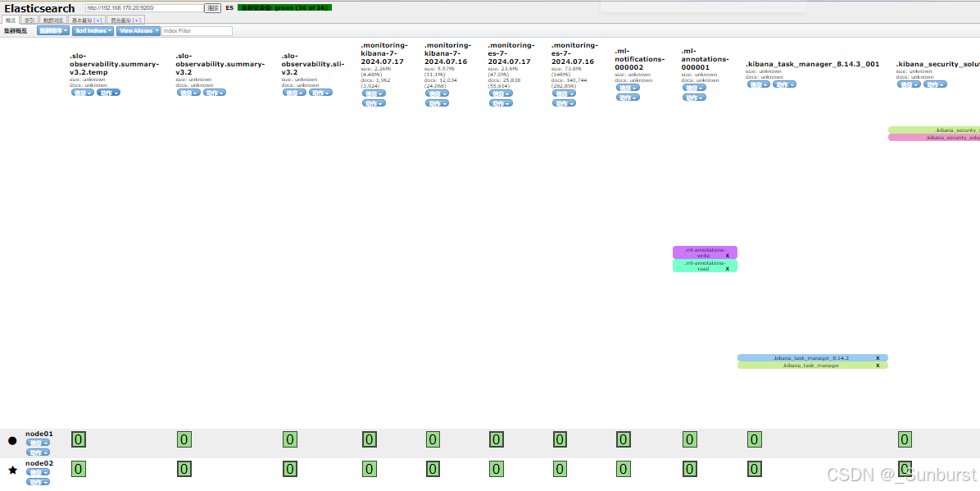The width and height of the screenshot is (980, 491).
Task: Open node01 shard 0 of the .kibana_security_solution index
Action: tap(905, 439)
